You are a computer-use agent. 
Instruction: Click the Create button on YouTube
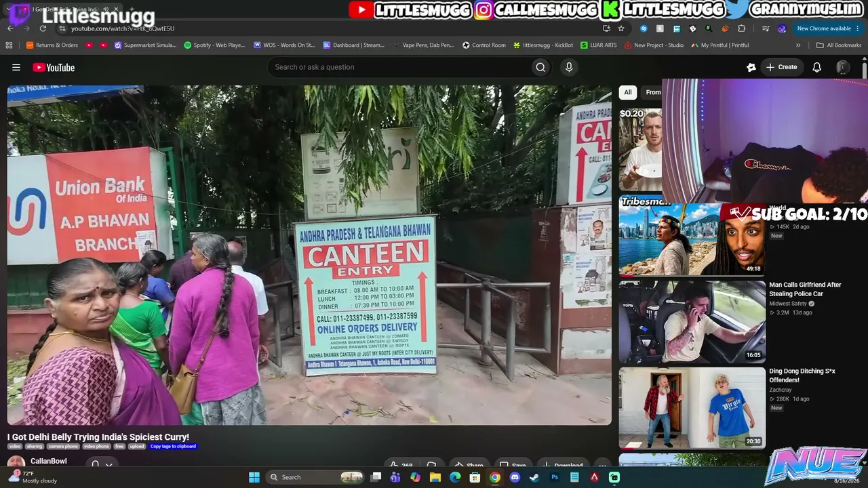click(x=782, y=67)
